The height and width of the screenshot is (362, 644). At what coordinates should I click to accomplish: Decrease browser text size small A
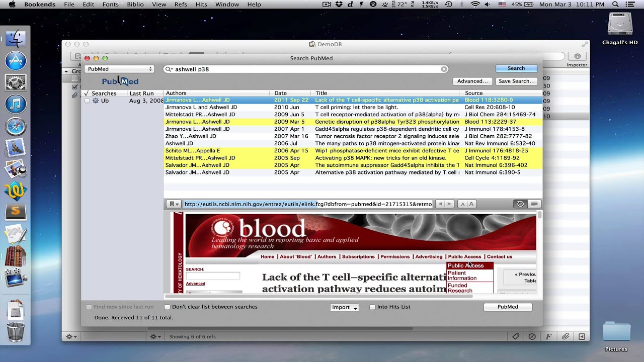463,204
